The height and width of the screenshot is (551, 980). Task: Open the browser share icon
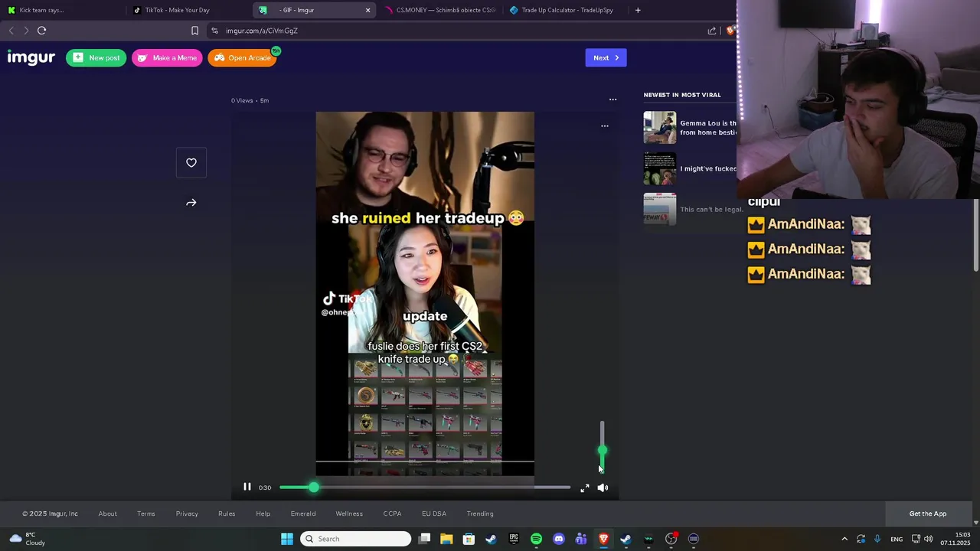coord(712,31)
